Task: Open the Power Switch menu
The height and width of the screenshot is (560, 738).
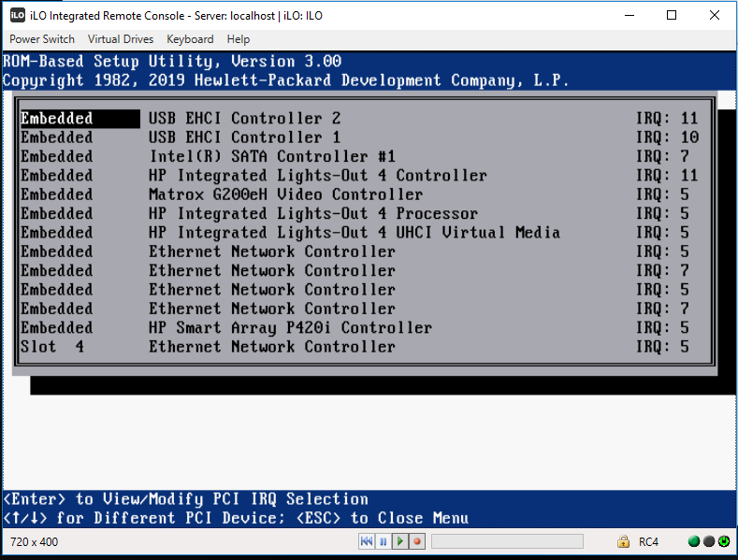Action: pyautogui.click(x=42, y=39)
